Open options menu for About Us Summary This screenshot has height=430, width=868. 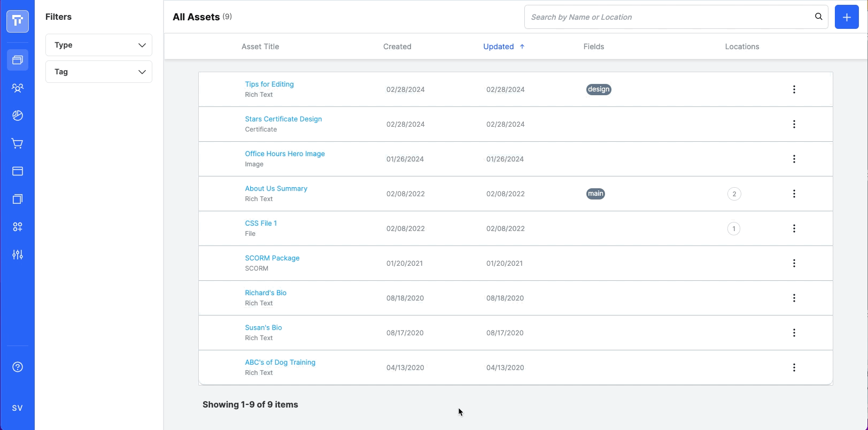[794, 194]
